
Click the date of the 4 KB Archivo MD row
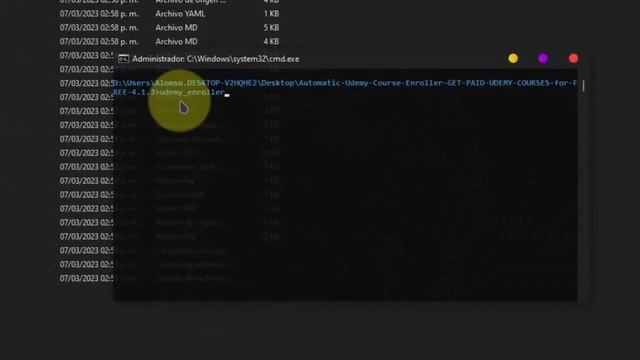tap(99, 42)
